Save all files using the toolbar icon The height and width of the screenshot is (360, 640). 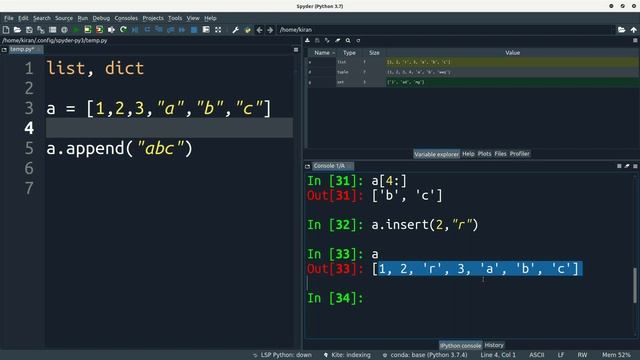pyautogui.click(x=41, y=30)
